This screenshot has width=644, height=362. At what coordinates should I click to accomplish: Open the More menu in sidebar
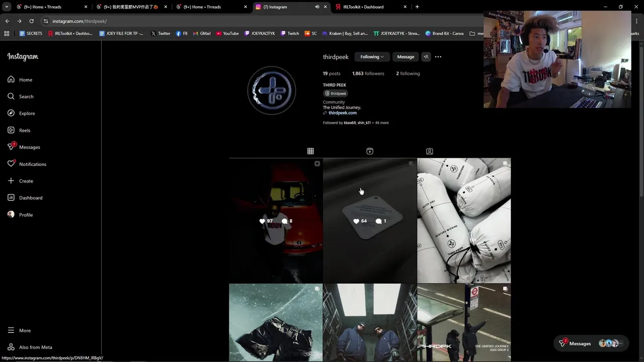19,330
